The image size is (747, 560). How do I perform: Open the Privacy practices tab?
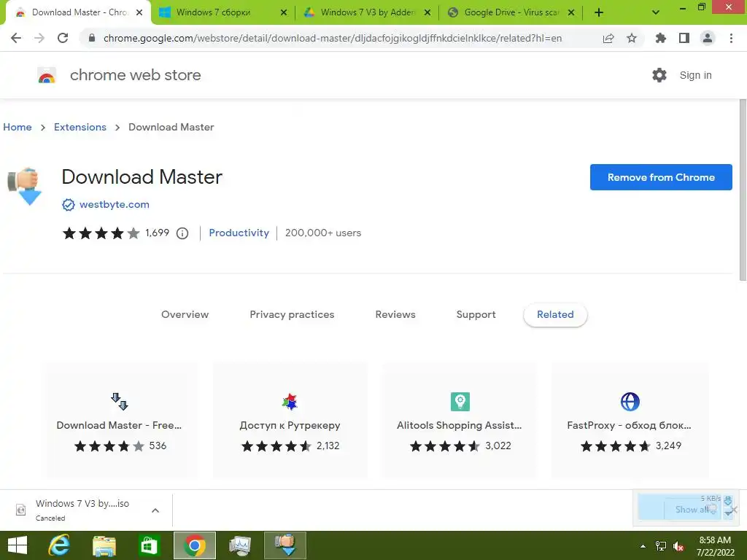pyautogui.click(x=292, y=314)
